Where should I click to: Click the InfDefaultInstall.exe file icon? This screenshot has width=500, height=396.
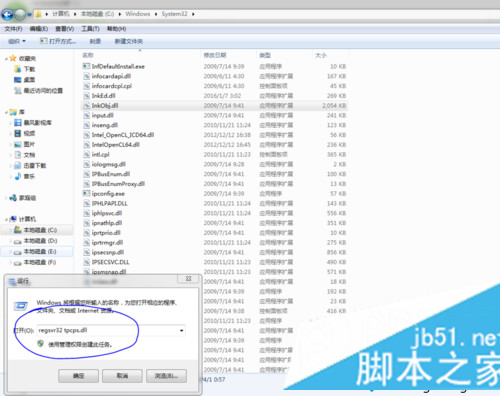pyautogui.click(x=86, y=66)
